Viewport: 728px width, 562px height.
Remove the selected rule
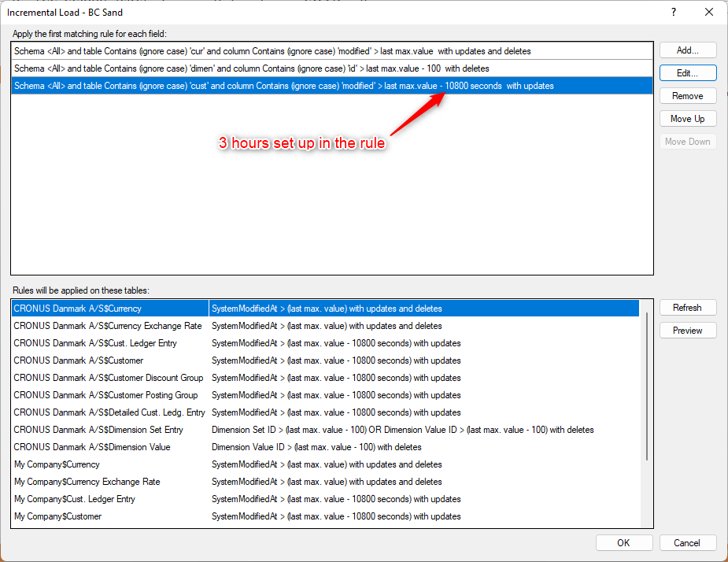pyautogui.click(x=688, y=96)
